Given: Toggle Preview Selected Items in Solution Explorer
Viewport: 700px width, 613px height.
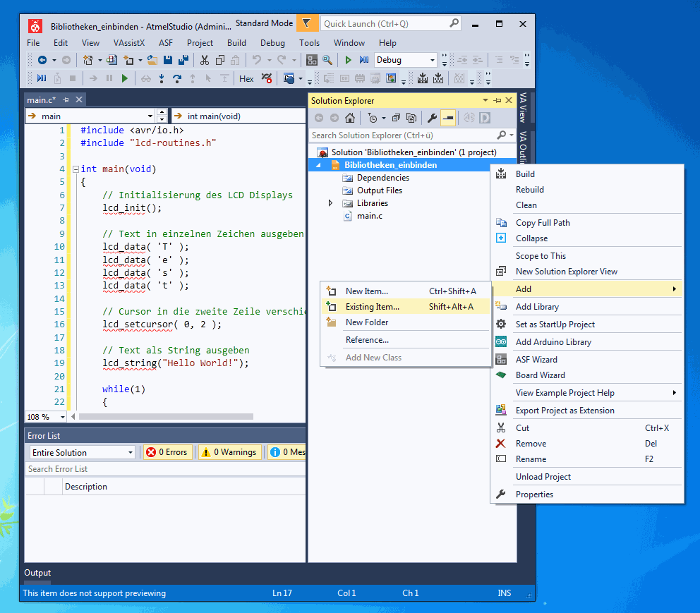Looking at the screenshot, I should pyautogui.click(x=447, y=118).
